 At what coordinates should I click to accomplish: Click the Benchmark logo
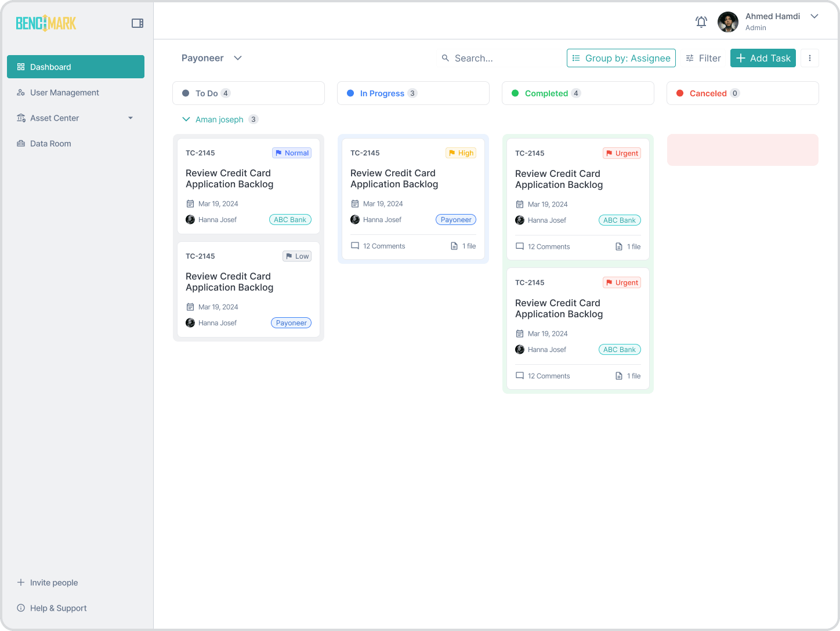(46, 23)
